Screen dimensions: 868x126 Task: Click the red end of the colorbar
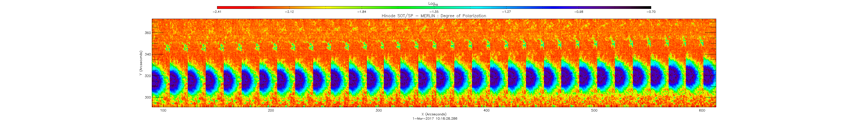tap(219, 7)
